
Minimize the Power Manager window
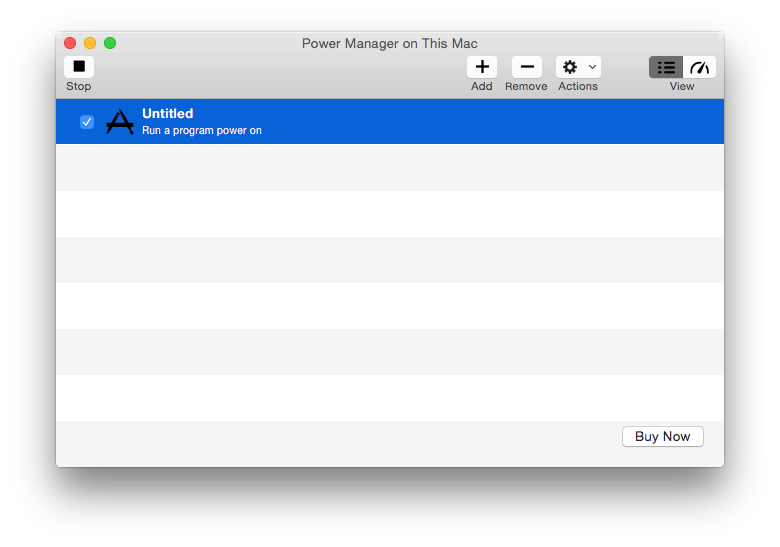pos(90,43)
